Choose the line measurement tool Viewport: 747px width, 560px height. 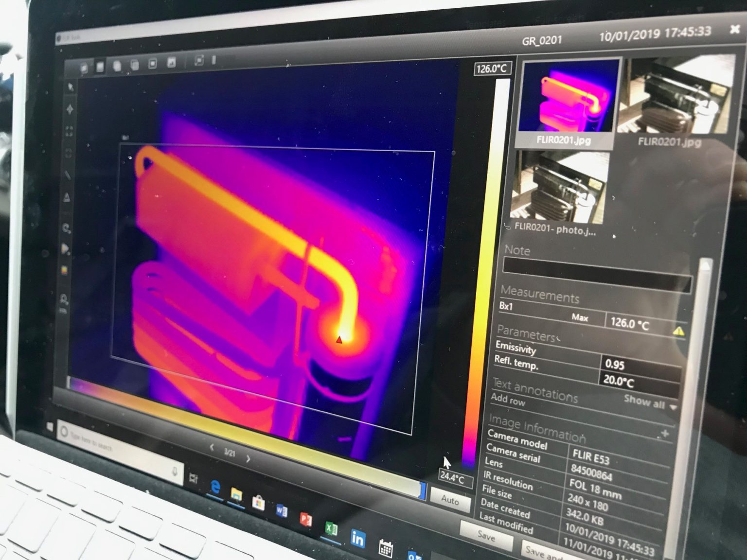[67, 175]
